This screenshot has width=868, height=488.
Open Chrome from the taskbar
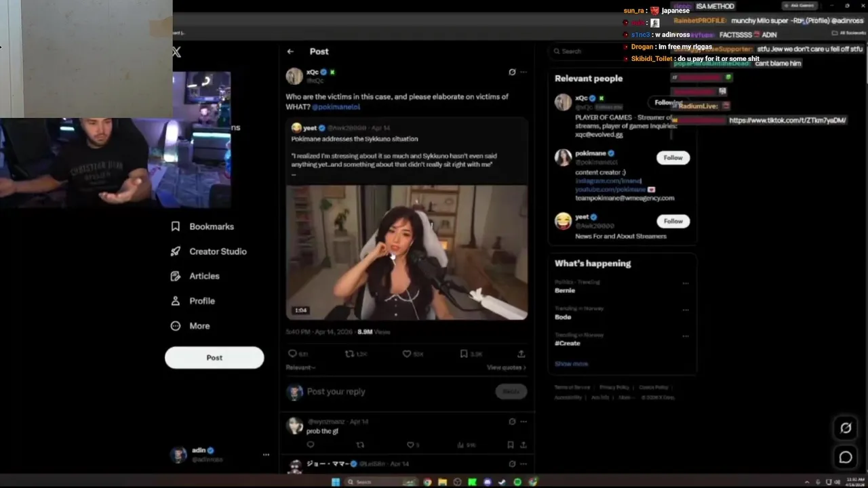point(427,482)
